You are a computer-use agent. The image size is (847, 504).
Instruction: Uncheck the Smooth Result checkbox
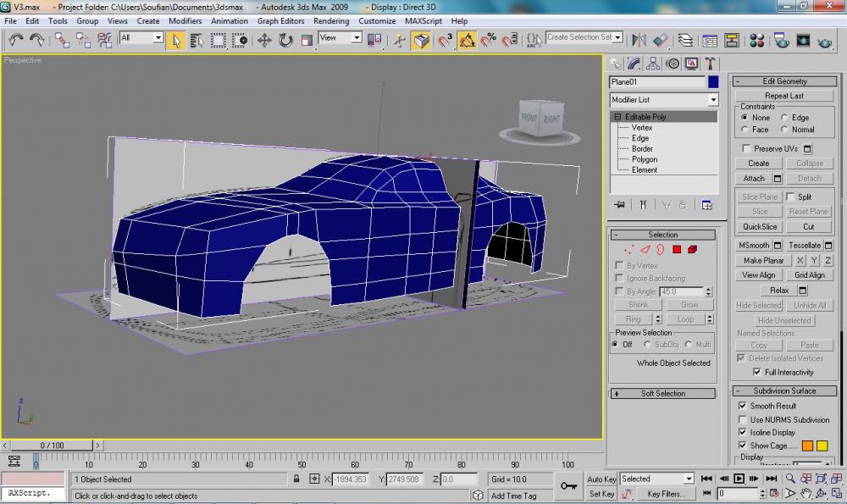pos(743,407)
